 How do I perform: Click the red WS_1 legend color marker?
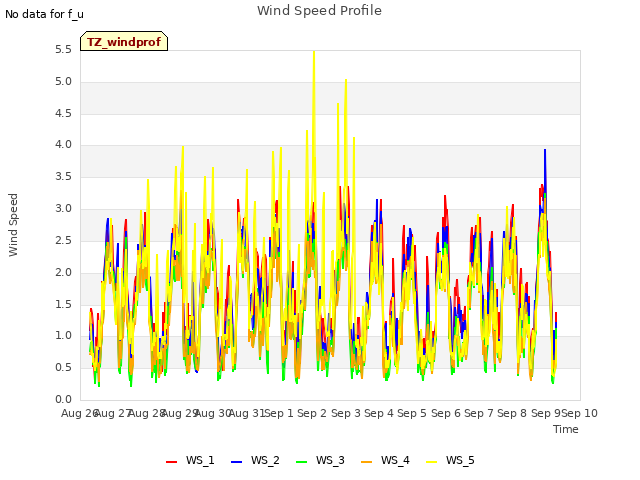click(x=171, y=462)
